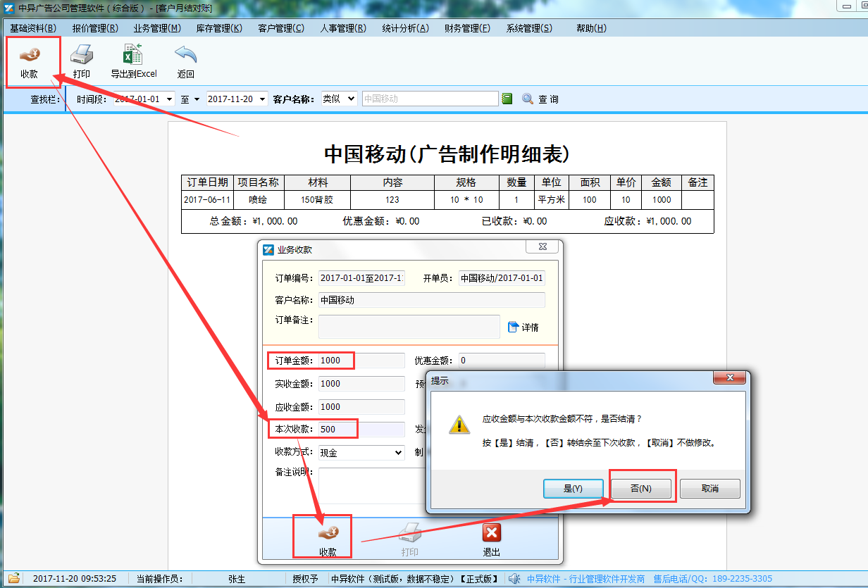The width and height of the screenshot is (868, 588).
Task: Click green customer lookup icon beside name field
Action: 507,99
